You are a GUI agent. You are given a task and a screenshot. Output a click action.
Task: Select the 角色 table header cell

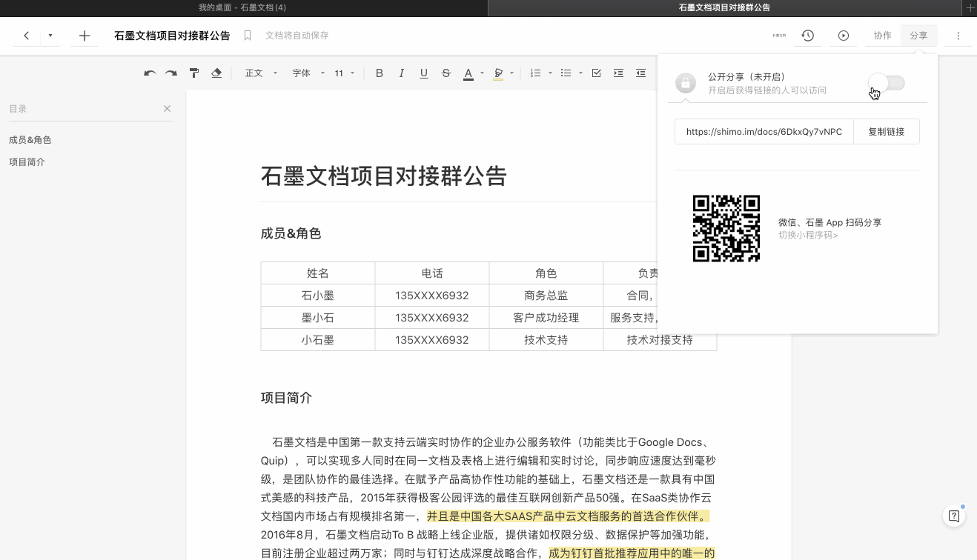coord(546,273)
